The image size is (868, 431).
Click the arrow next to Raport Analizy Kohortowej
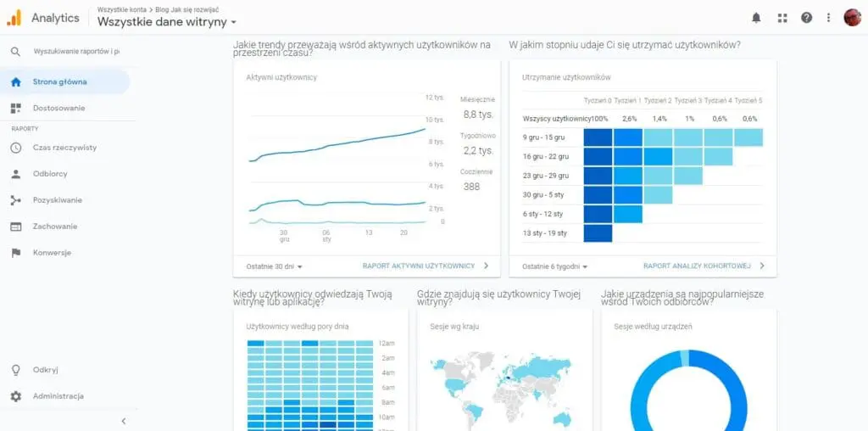click(x=762, y=266)
